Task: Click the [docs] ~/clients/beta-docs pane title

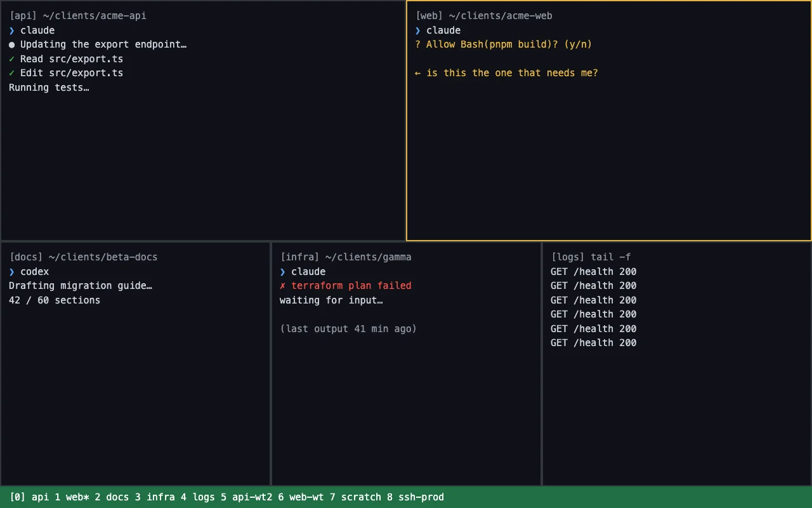Action: coord(83,257)
